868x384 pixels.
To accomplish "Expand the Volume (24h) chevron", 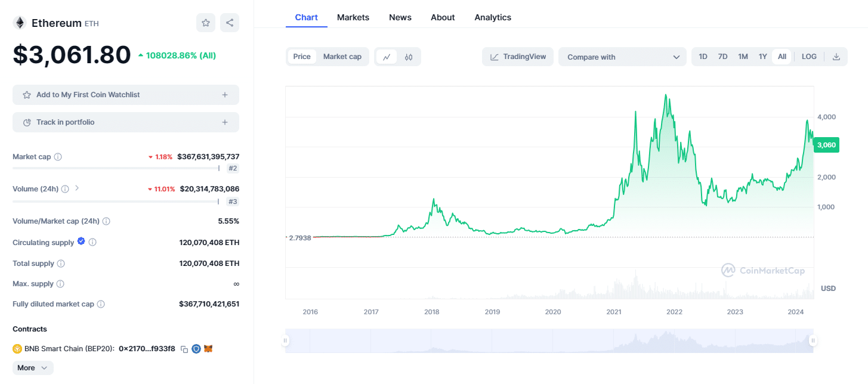I will point(77,188).
